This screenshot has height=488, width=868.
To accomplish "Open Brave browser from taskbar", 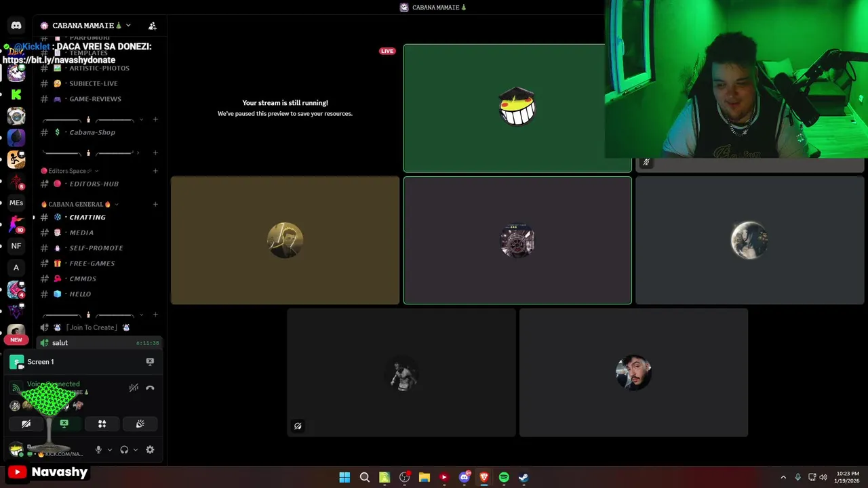I will pyautogui.click(x=484, y=477).
